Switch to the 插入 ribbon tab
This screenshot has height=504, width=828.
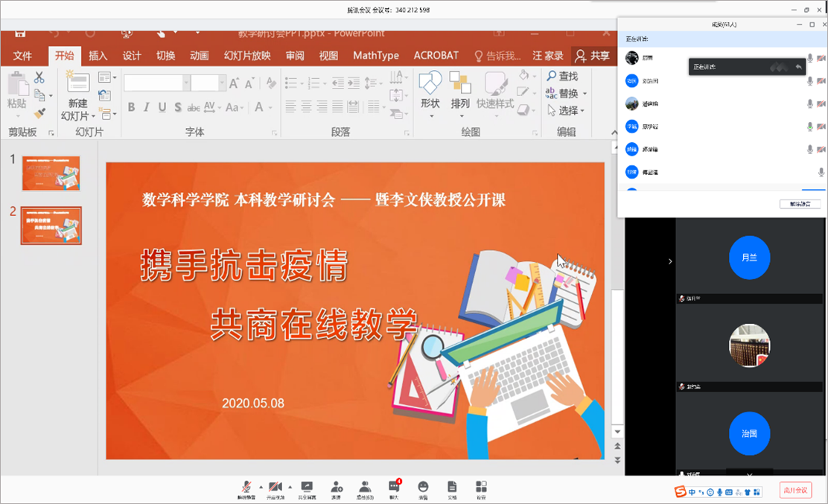(x=98, y=56)
